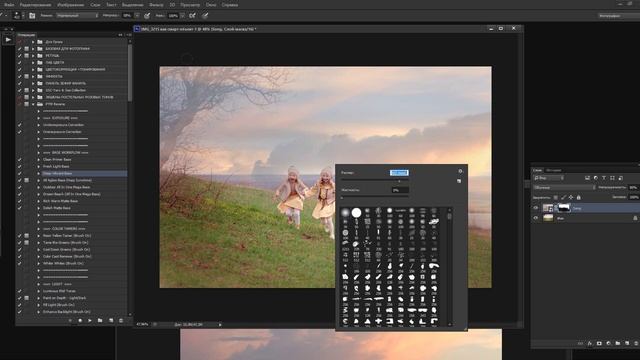Click the collapsed Actions panel play icon
640x360 pixels.
tap(8, 40)
